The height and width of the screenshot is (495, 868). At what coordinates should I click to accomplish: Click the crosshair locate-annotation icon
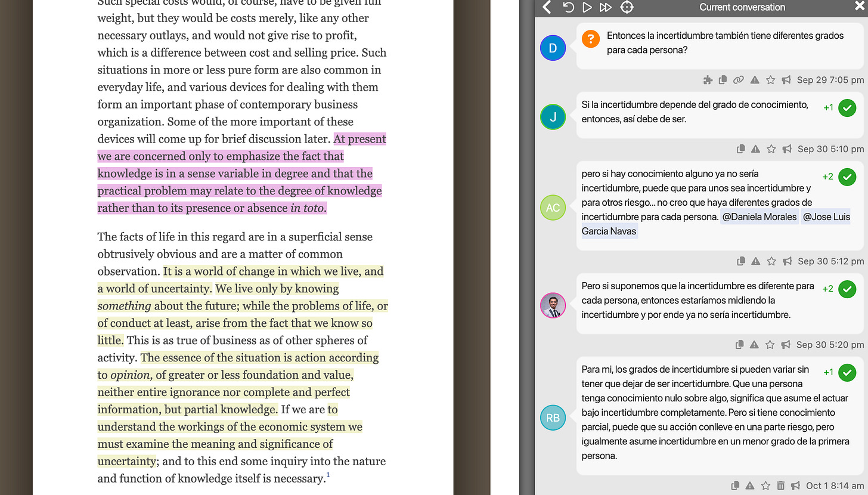(627, 7)
